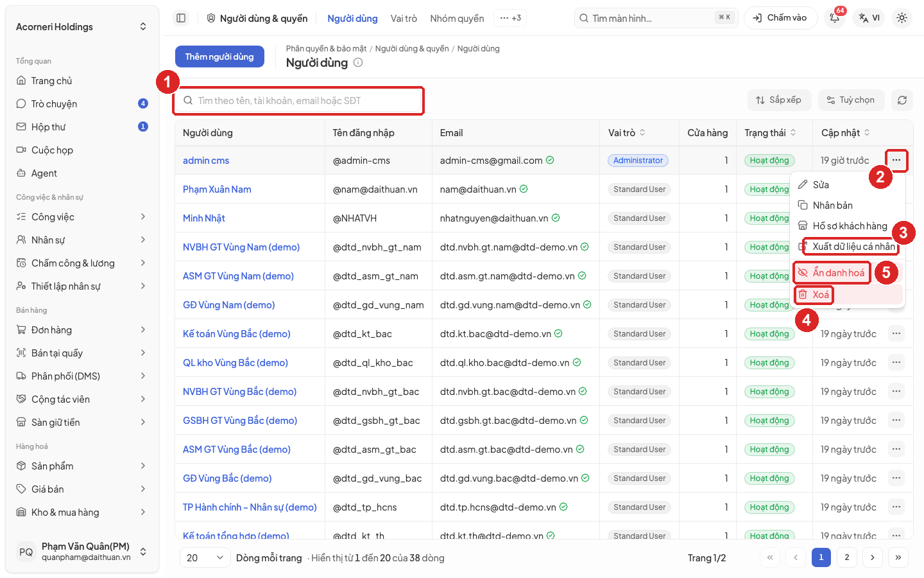Open the Phạm Xuân Nam user link

[217, 189]
